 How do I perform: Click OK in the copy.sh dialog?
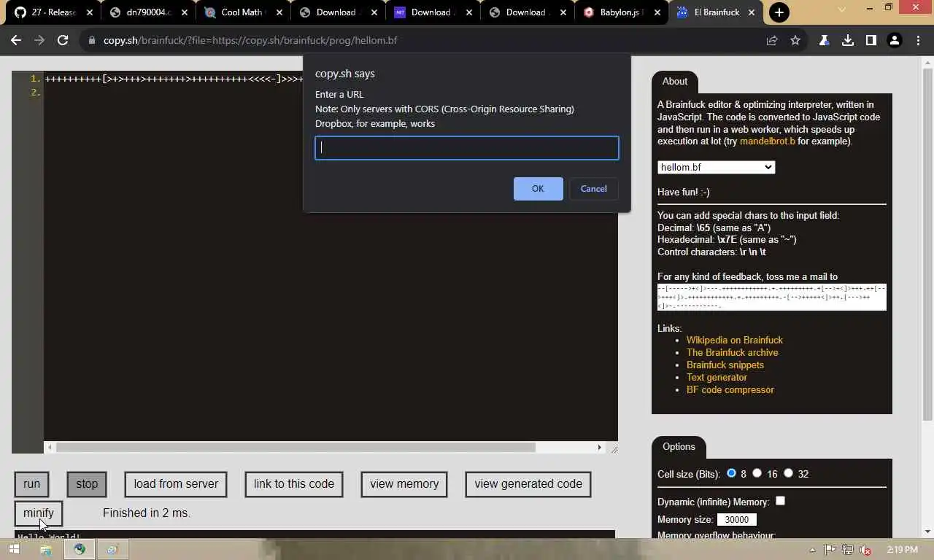538,189
